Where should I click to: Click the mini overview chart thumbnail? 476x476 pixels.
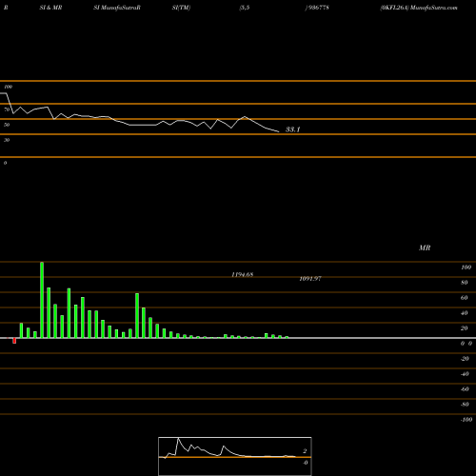[235, 456]
